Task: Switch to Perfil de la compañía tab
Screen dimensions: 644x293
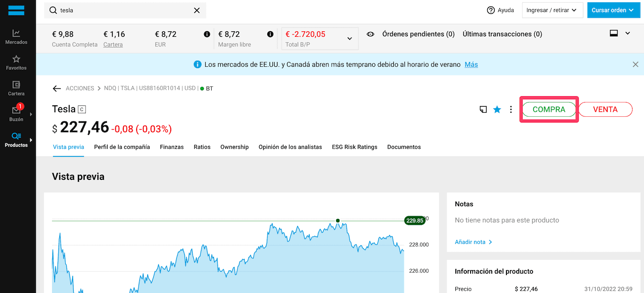Action: click(x=122, y=147)
